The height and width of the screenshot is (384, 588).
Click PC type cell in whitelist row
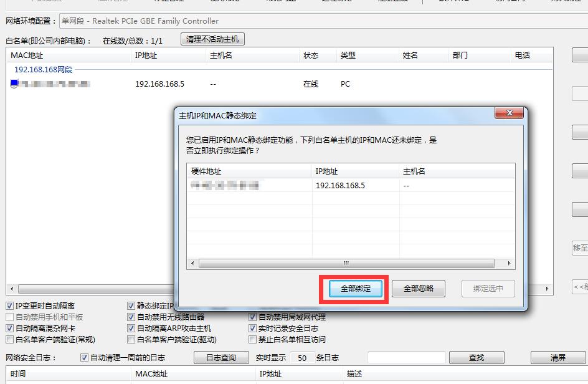tap(345, 84)
